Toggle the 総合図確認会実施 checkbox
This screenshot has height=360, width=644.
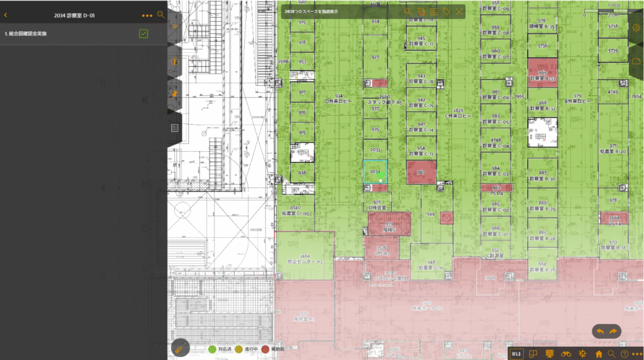coord(143,33)
